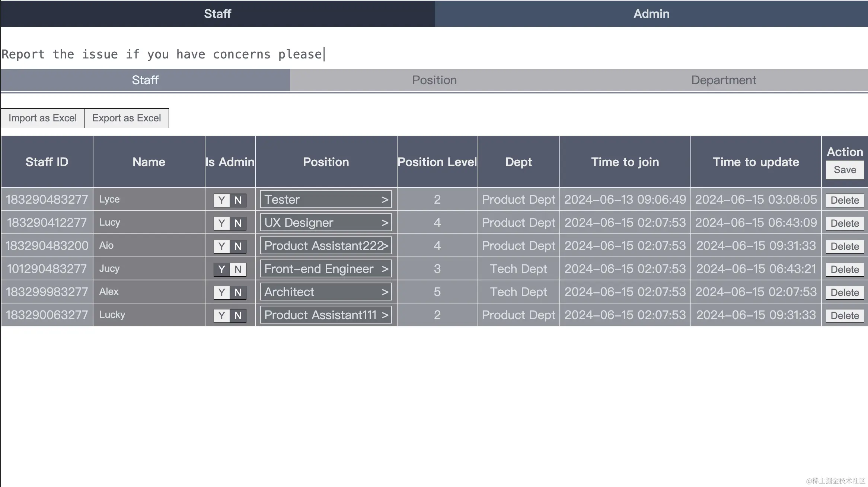
Task: Set Alex's Is Admin to Y
Action: click(x=221, y=293)
